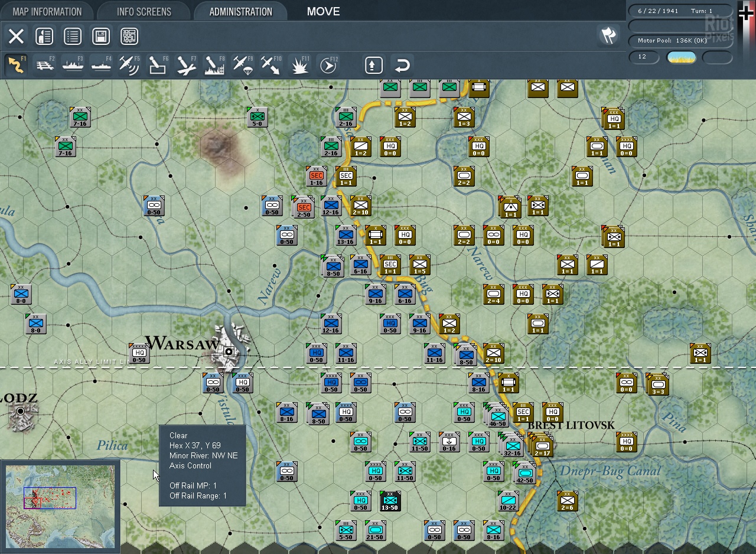The width and height of the screenshot is (756, 554).
Task: Open the Info Screens tab
Action: pyautogui.click(x=144, y=11)
